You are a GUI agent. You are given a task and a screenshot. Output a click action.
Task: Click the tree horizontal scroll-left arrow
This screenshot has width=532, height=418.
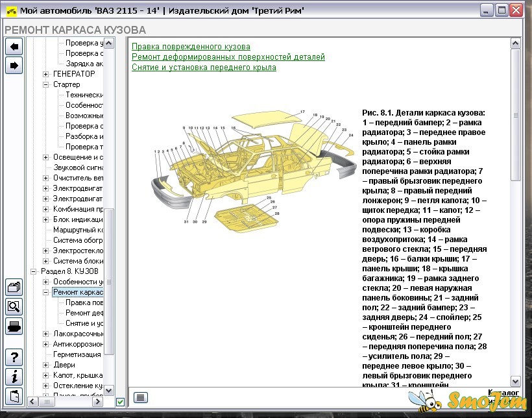point(32,402)
